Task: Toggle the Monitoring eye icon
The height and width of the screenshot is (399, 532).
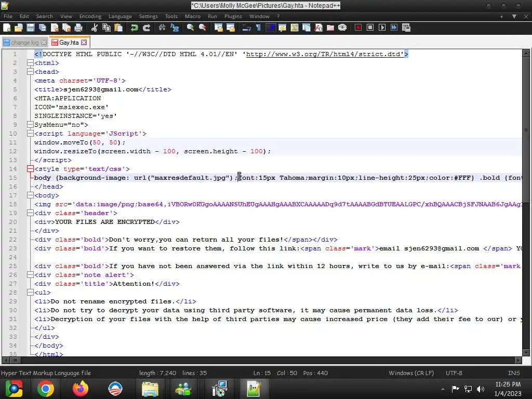Action: (x=342, y=28)
